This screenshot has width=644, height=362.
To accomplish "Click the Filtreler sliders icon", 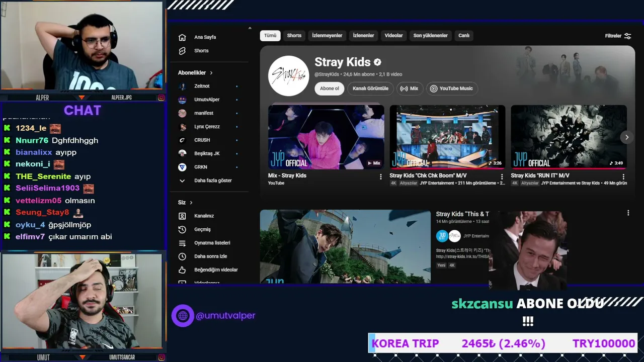I will pos(627,36).
